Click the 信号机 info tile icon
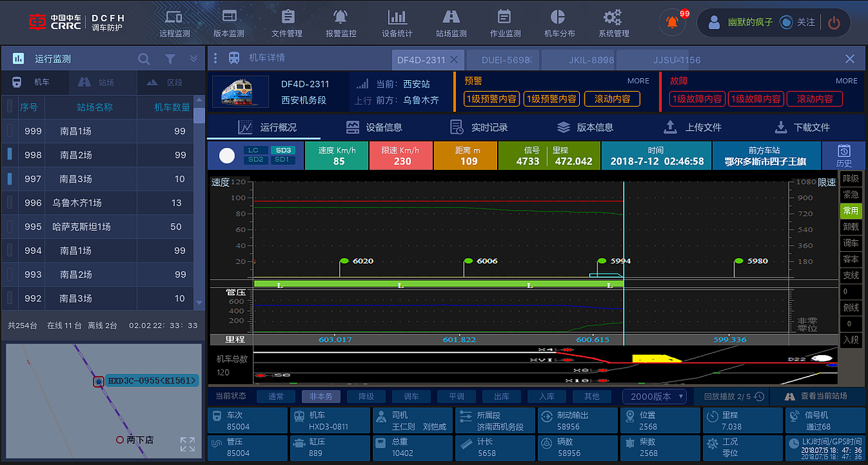This screenshot has height=465, width=868. pyautogui.click(x=794, y=415)
